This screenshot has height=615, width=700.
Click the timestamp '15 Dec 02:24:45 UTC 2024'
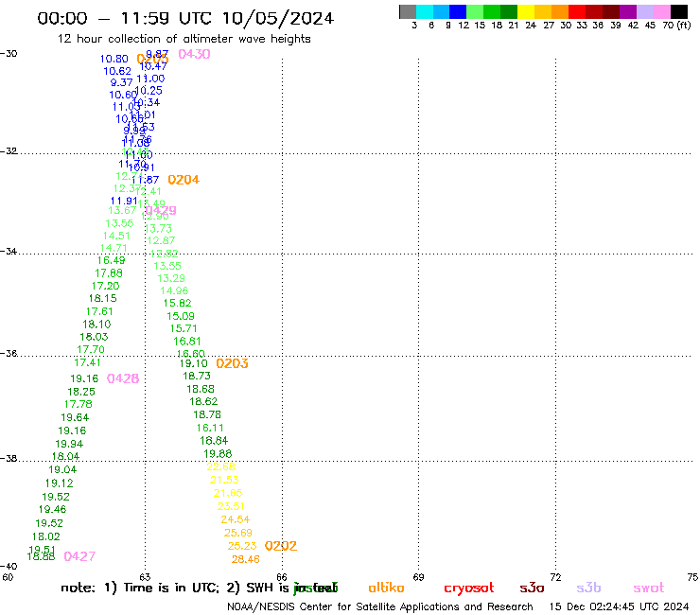[x=620, y=607]
